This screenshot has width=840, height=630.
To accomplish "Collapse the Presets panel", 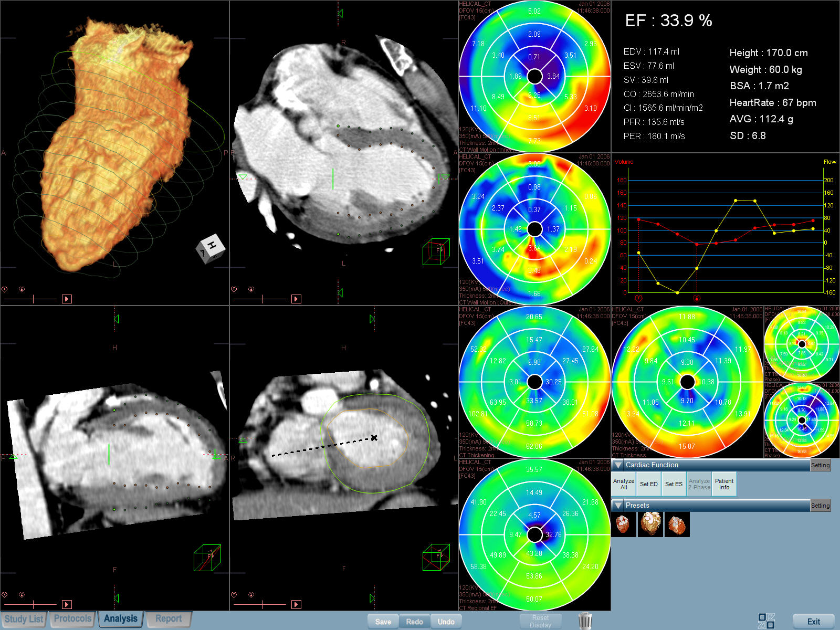I will click(618, 506).
